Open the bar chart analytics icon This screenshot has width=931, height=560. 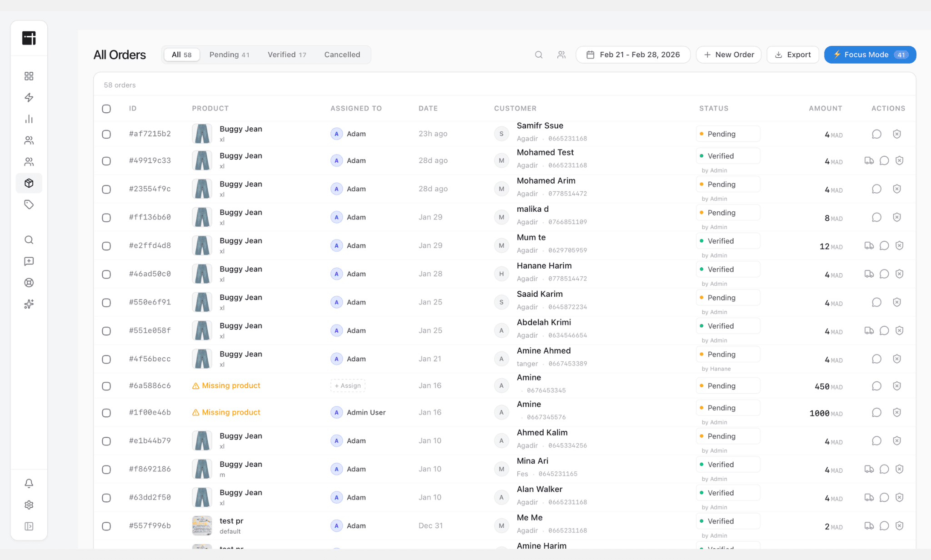point(29,119)
